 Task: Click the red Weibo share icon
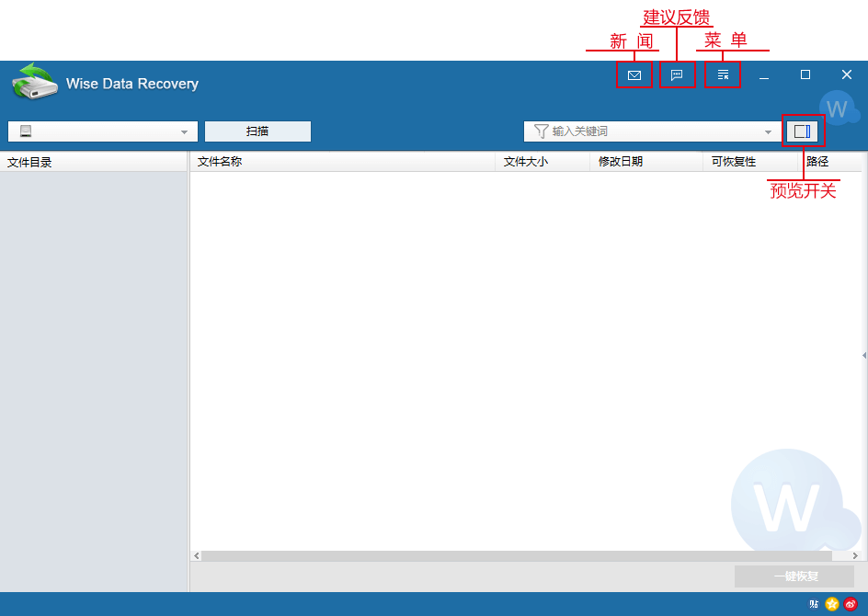851,604
